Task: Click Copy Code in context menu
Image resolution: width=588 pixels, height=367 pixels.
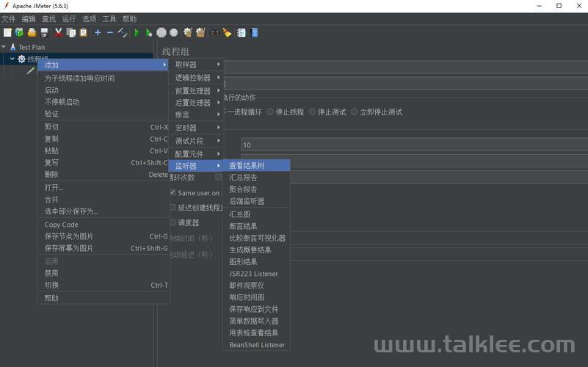Action: 104,225
